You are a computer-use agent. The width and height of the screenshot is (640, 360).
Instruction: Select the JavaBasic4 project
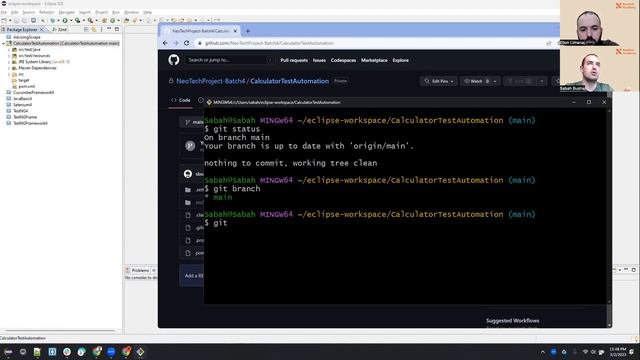(22, 99)
